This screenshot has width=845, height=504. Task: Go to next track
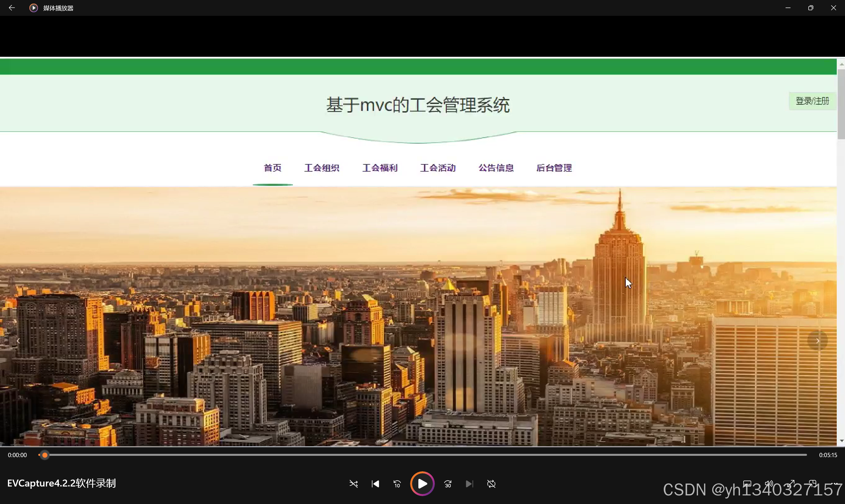pos(469,484)
